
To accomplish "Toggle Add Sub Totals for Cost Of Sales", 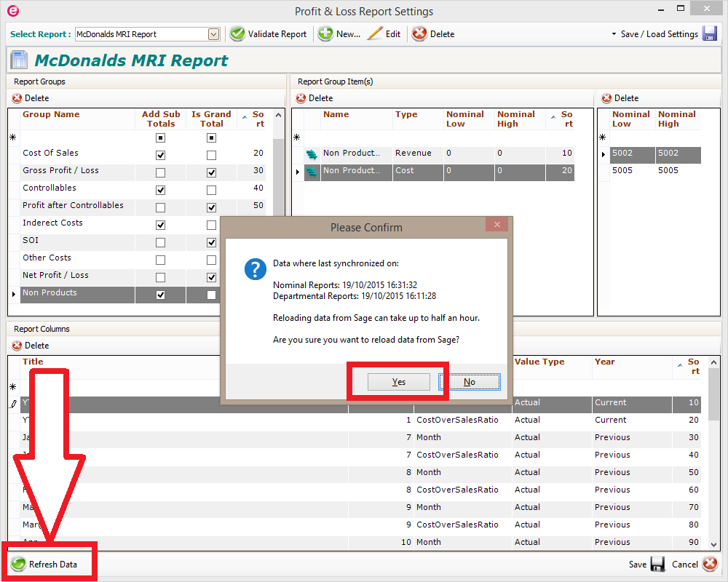I will (160, 155).
